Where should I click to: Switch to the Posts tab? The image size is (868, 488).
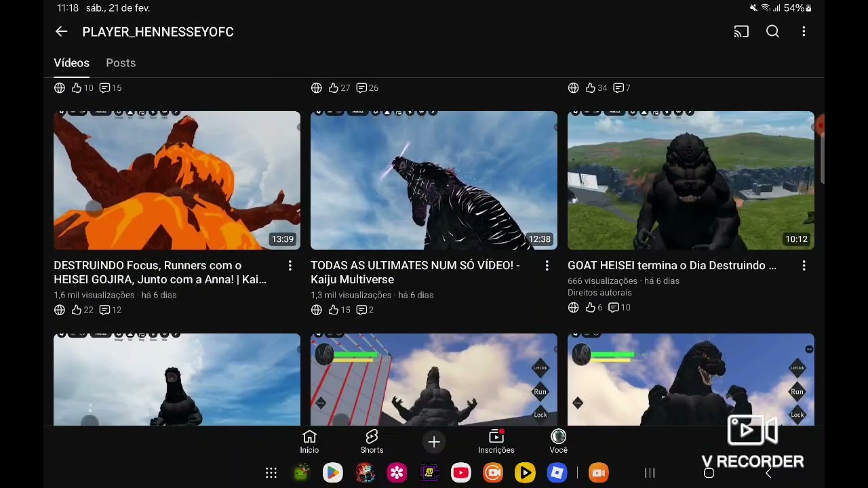[x=121, y=63]
